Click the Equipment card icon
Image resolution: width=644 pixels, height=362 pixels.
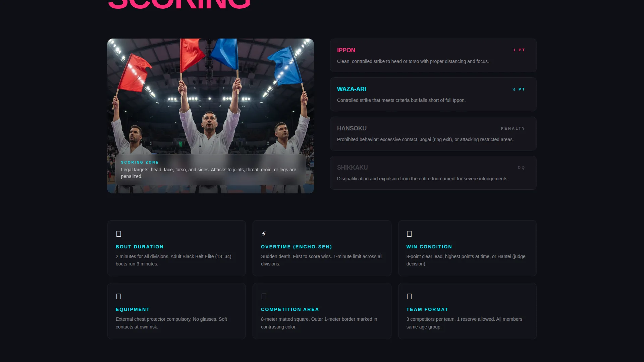point(118,296)
